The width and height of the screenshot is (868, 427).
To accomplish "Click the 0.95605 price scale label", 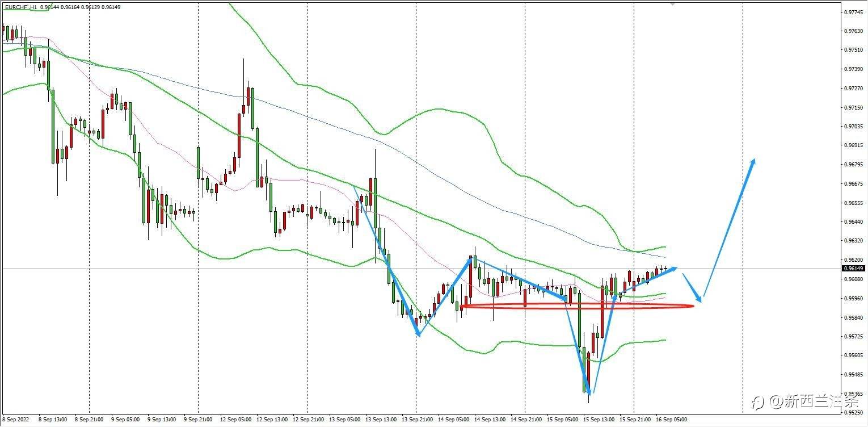I will click(x=853, y=355).
